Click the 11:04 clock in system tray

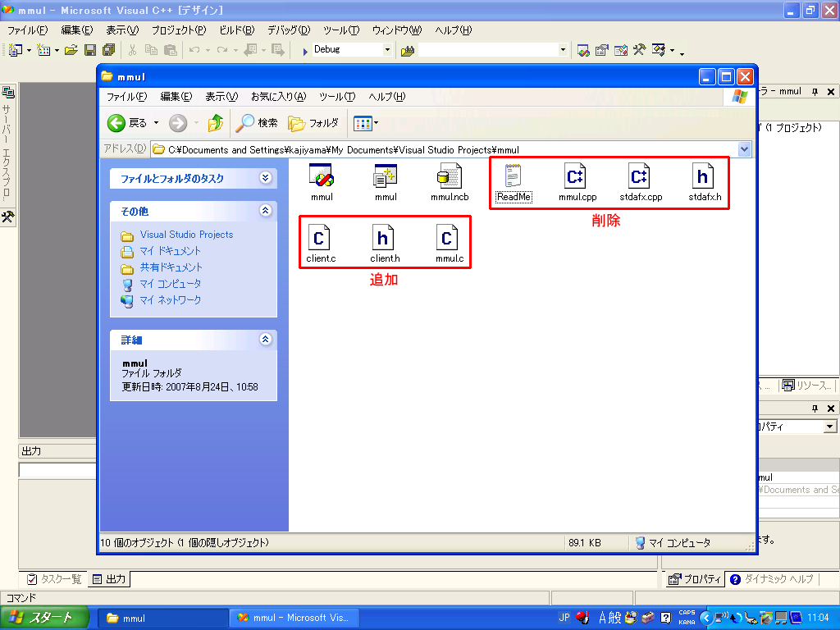point(818,618)
